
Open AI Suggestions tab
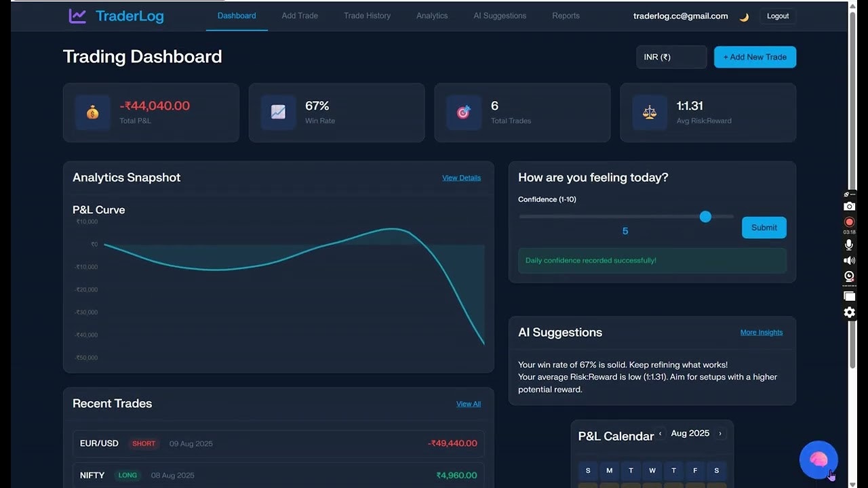(500, 16)
